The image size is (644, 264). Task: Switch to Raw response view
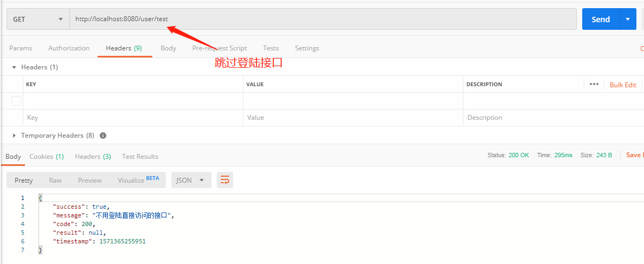55,180
